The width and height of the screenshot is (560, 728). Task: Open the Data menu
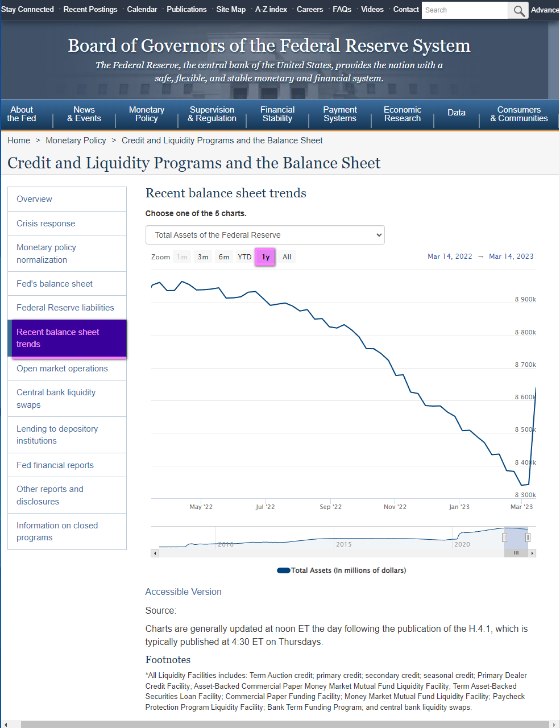457,113
